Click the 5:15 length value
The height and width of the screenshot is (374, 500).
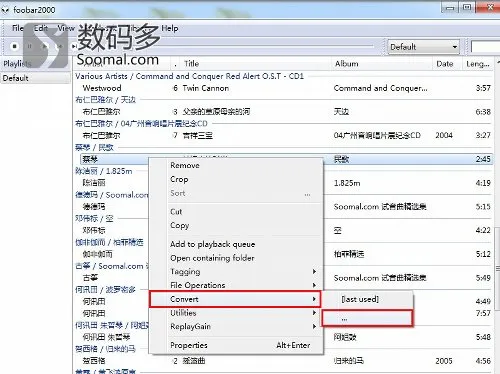click(483, 207)
